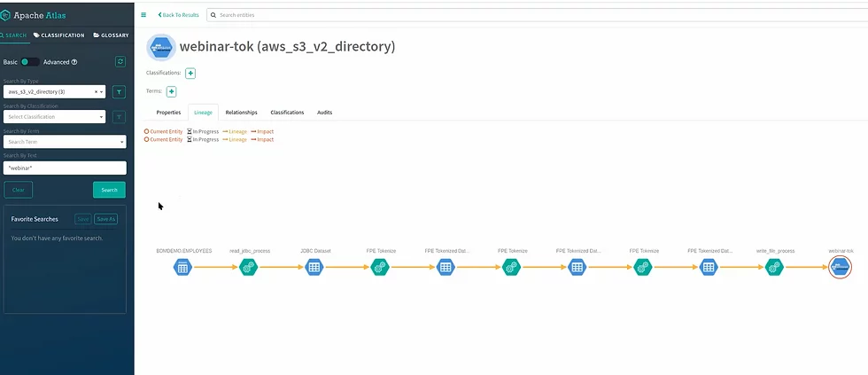Open attribute filter for Search By Type
868x375 pixels.
click(119, 92)
